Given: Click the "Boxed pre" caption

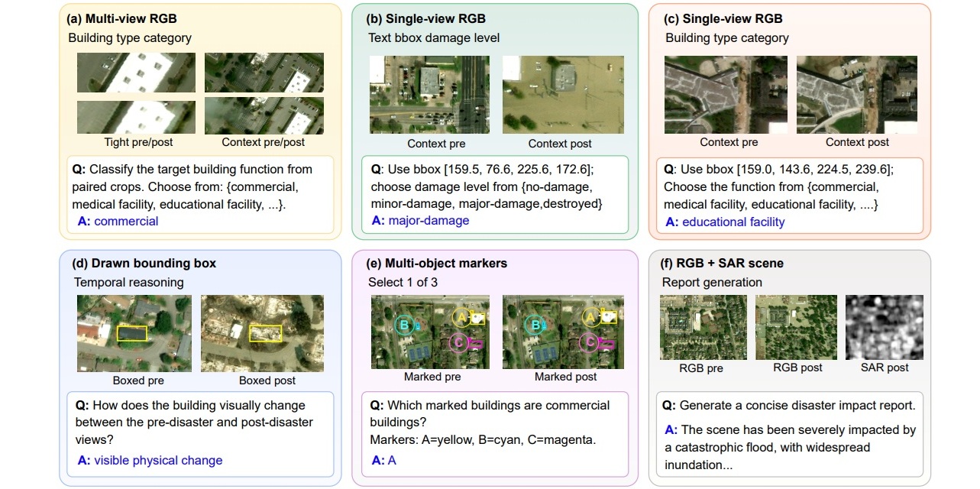Looking at the screenshot, I should coord(138,381).
